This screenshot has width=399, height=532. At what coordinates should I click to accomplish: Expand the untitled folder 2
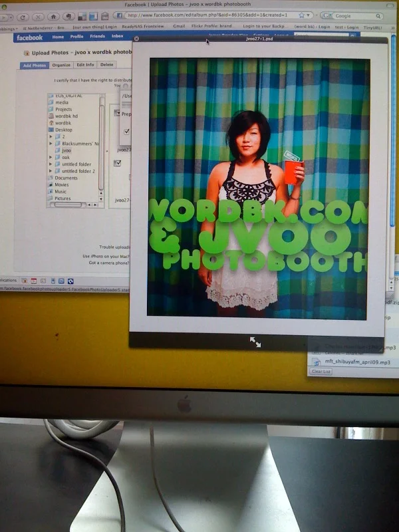pos(51,171)
